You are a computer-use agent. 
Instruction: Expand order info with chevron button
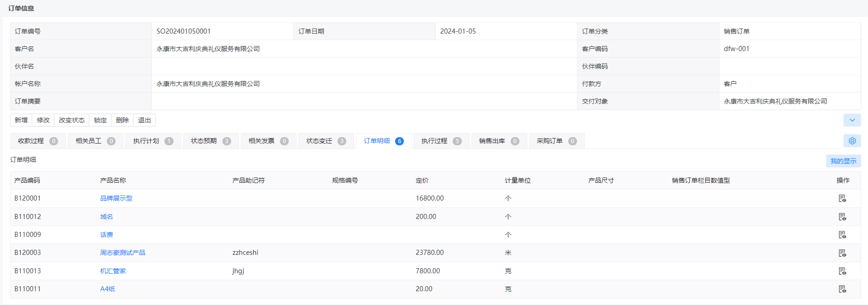(852, 120)
